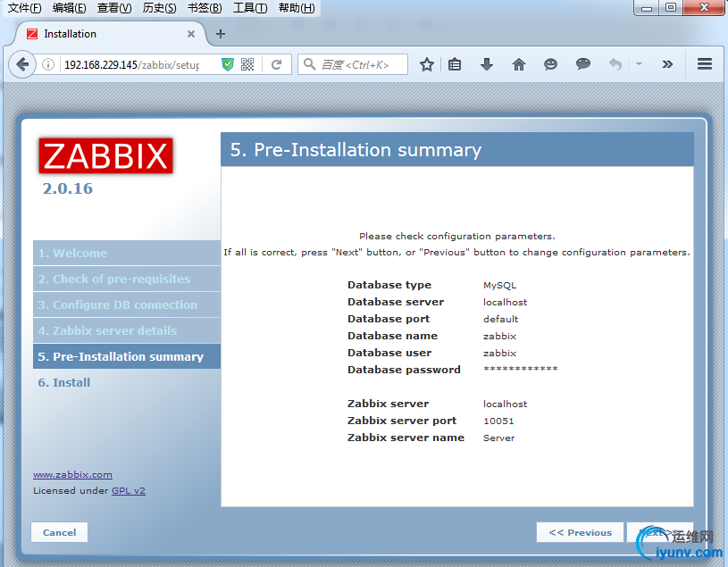Minimize the browser window
The image size is (728, 567).
pyautogui.click(x=647, y=7)
